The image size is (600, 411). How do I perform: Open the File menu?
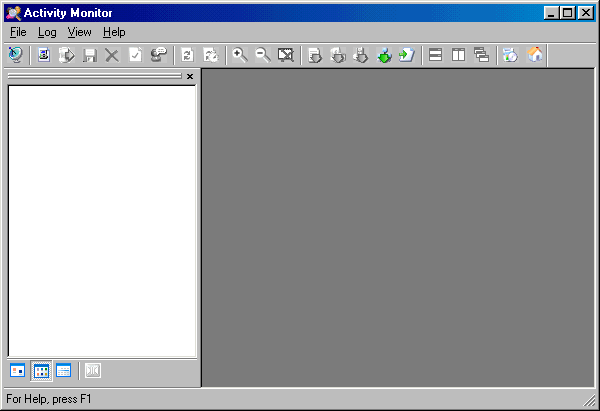(18, 32)
